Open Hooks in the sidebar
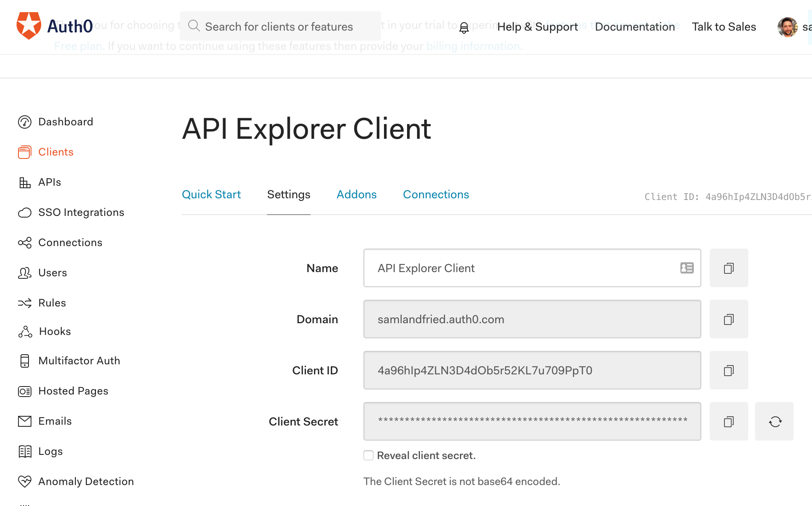The width and height of the screenshot is (812, 506). 54,332
